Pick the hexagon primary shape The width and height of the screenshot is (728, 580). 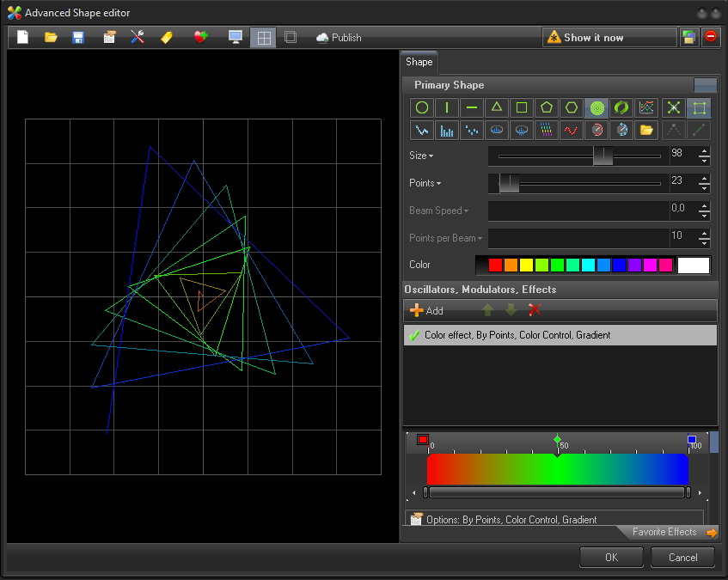pos(571,107)
